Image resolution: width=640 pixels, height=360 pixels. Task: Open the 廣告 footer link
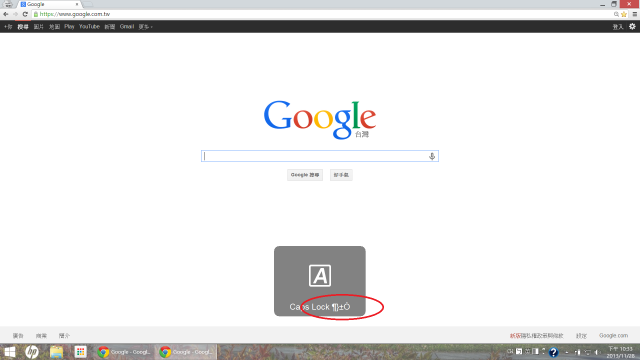18,336
